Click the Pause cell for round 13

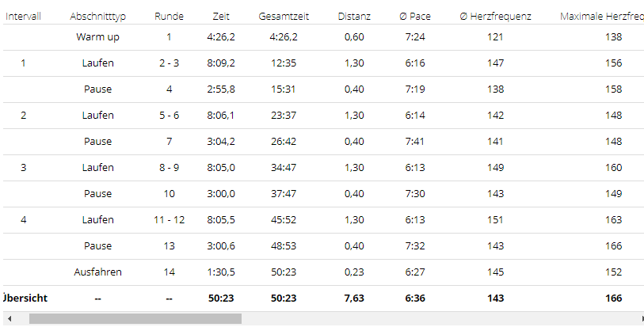[97, 246]
